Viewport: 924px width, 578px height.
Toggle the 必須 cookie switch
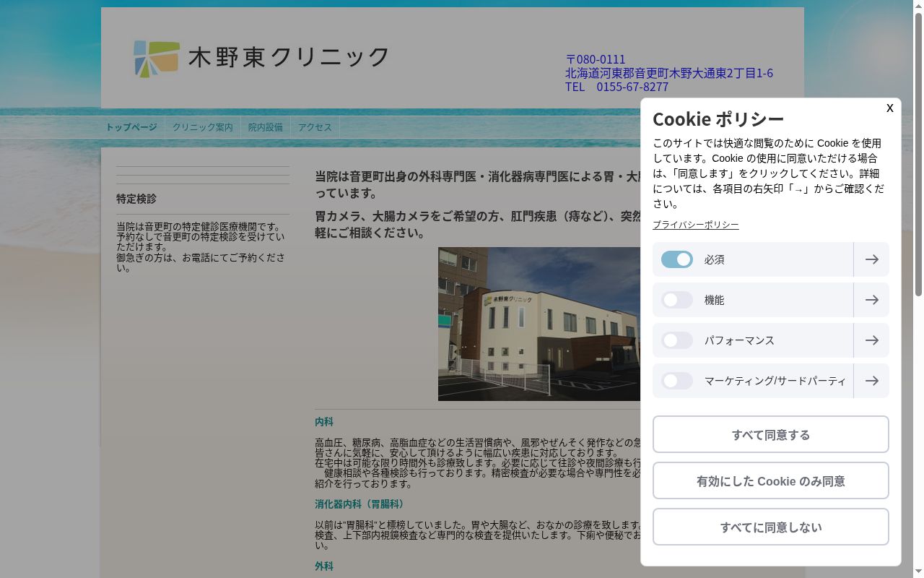pyautogui.click(x=677, y=259)
